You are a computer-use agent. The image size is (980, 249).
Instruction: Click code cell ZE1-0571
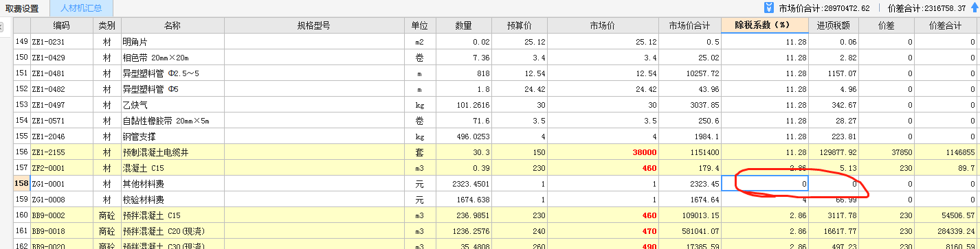point(61,121)
